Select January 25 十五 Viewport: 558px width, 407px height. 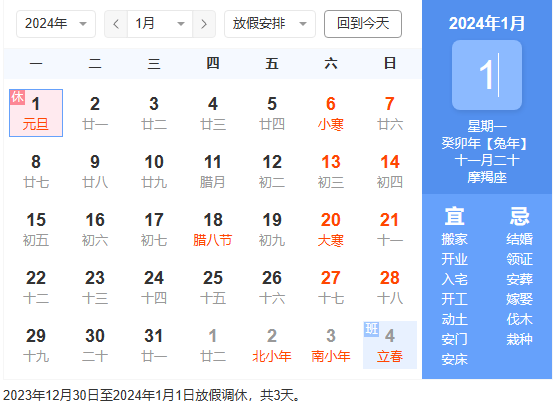point(213,287)
